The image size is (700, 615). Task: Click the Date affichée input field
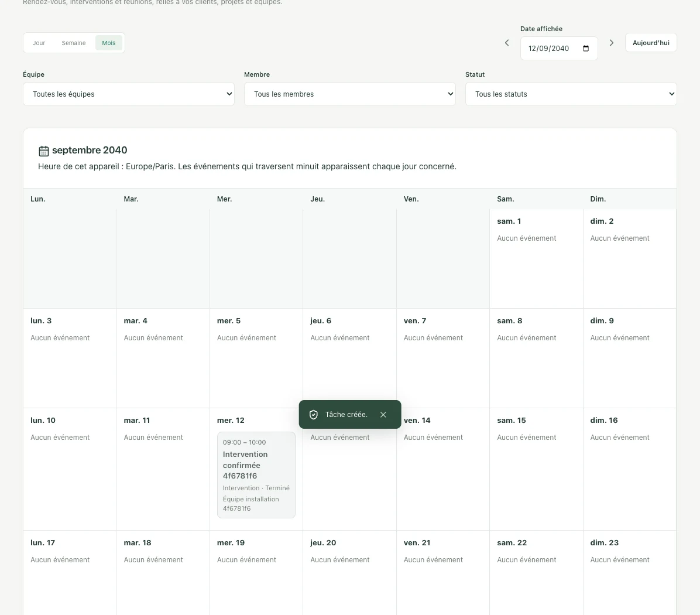tap(559, 48)
